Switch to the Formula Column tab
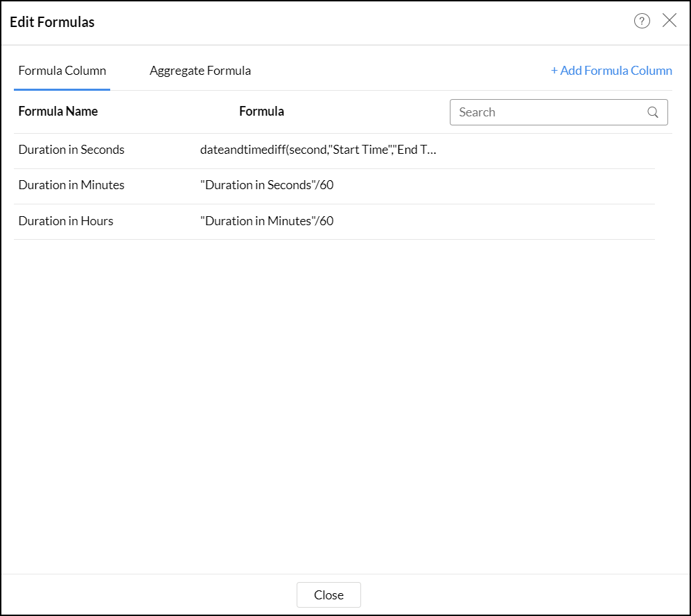Screen dimensions: 691x616 [62, 71]
